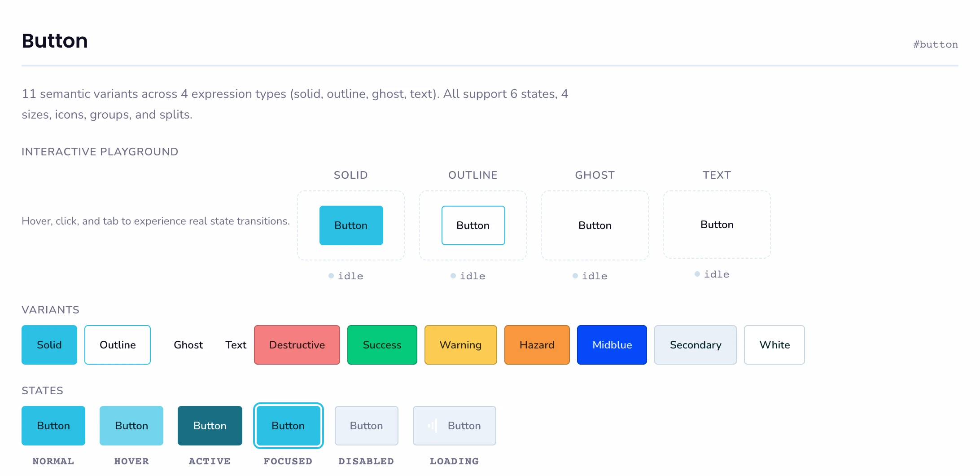Click the Text variant button
The image size is (980, 476).
point(236,345)
